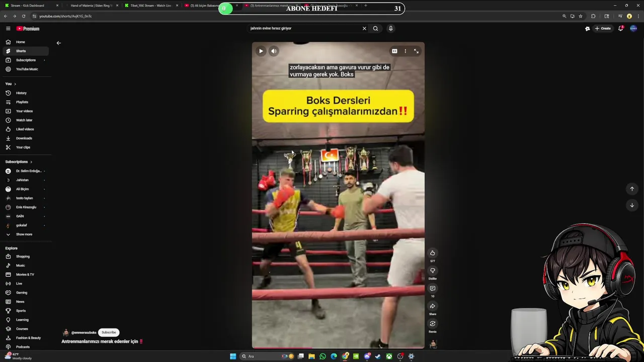Dislike the Short video
644x362 pixels.
(432, 270)
